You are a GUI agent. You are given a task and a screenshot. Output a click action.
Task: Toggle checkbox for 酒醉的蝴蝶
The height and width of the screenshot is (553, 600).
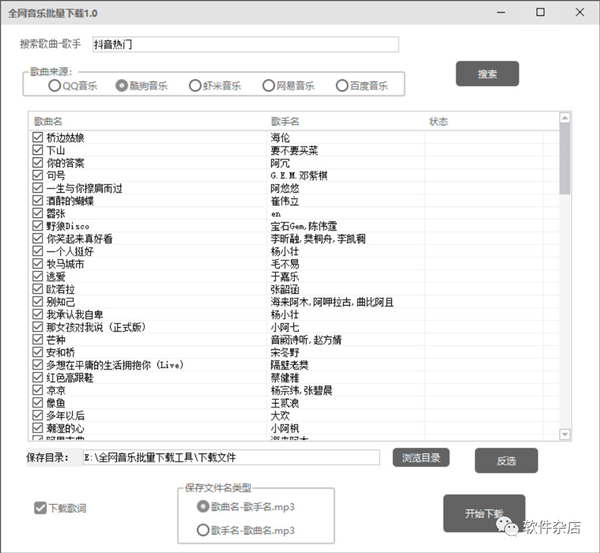point(38,200)
